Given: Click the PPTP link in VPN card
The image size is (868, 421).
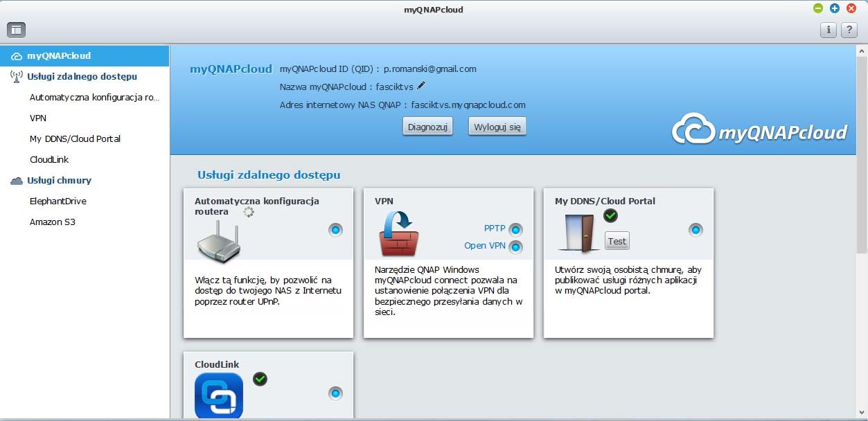Looking at the screenshot, I should pyautogui.click(x=495, y=229).
